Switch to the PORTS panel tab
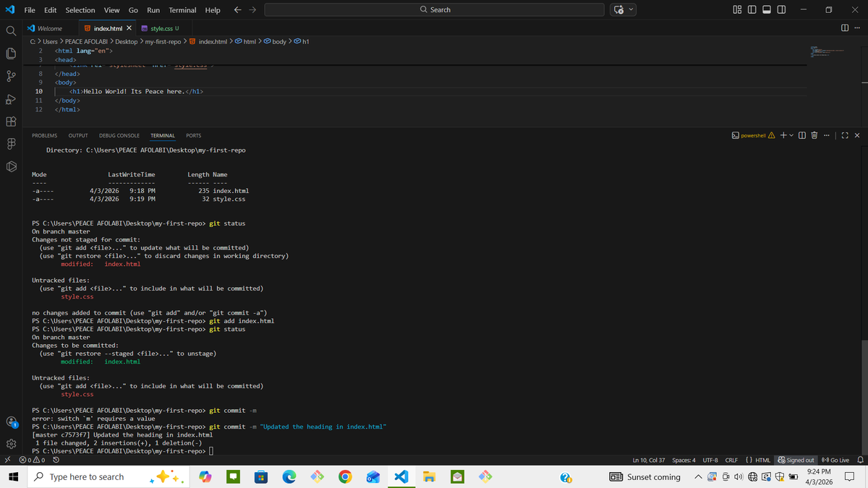The height and width of the screenshot is (488, 868). [193, 135]
